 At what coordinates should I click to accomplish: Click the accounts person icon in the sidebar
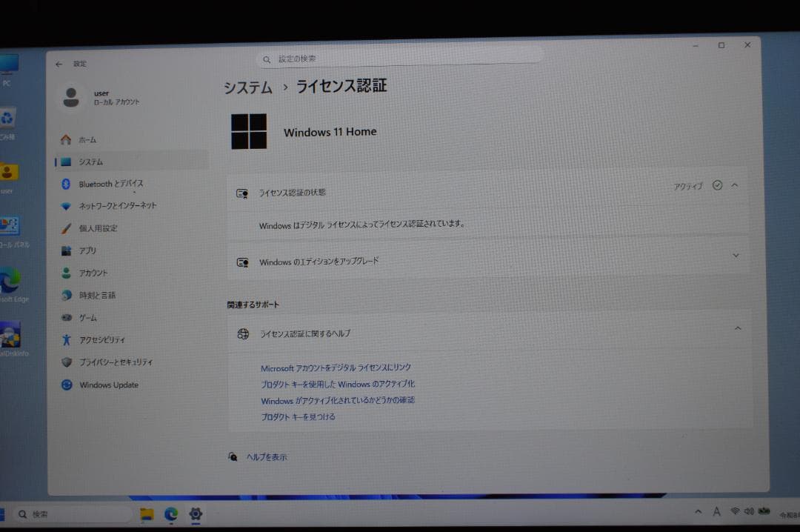point(67,273)
